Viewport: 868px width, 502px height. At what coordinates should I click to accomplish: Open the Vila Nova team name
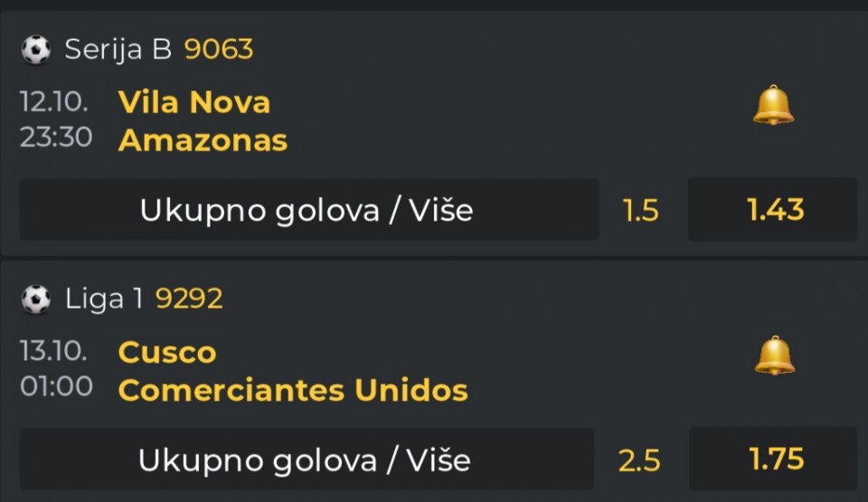tap(194, 102)
